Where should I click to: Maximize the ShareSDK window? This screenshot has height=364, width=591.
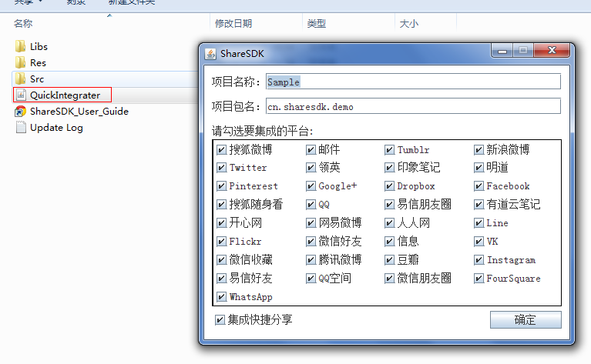(x=523, y=51)
